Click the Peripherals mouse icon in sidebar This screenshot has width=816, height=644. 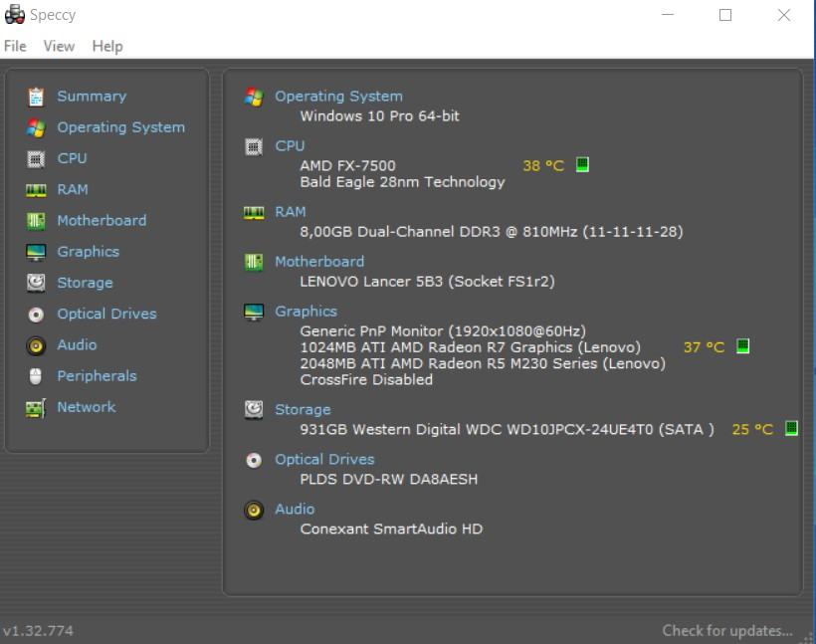(x=36, y=376)
